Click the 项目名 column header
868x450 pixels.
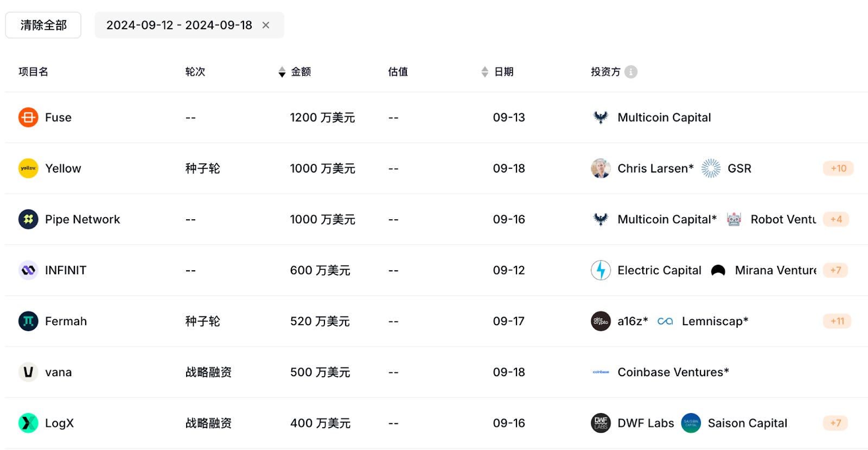click(x=33, y=72)
